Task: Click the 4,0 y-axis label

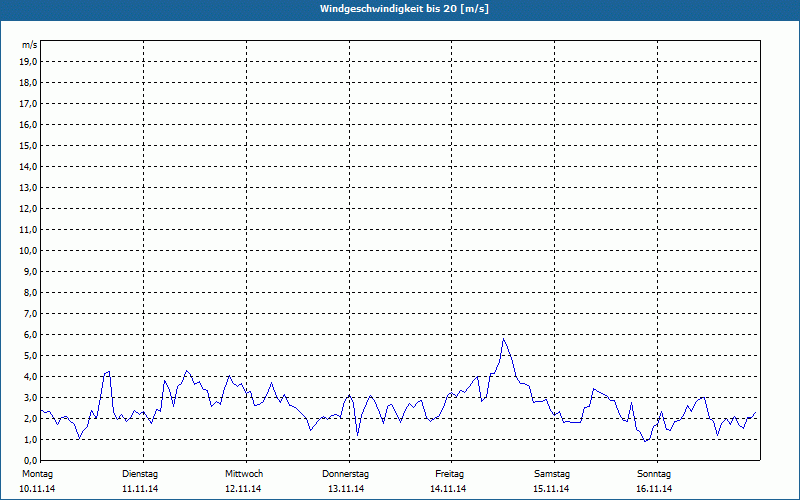Action: point(29,377)
